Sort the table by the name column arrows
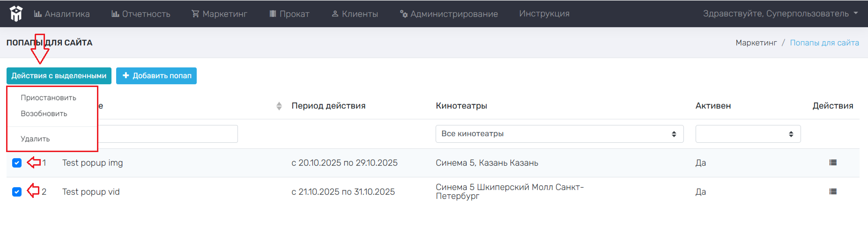 point(279,106)
